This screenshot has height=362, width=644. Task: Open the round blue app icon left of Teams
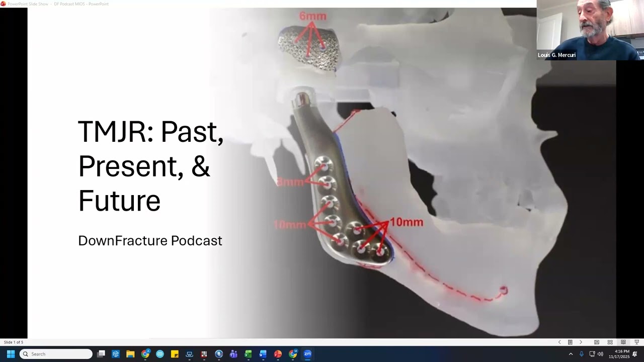(x=219, y=354)
